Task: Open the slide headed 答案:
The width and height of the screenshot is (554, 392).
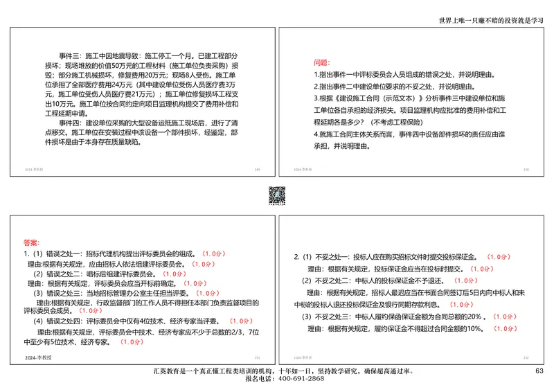Action: (x=143, y=290)
